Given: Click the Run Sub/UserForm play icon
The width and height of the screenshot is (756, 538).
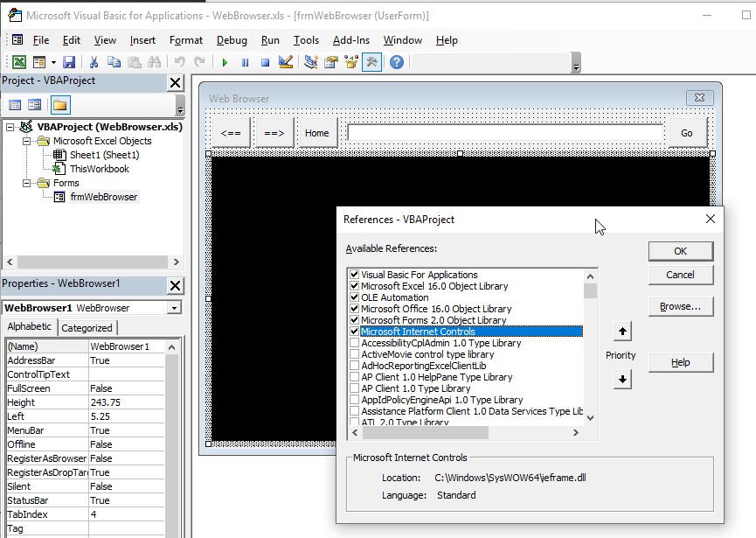Looking at the screenshot, I should [x=225, y=62].
